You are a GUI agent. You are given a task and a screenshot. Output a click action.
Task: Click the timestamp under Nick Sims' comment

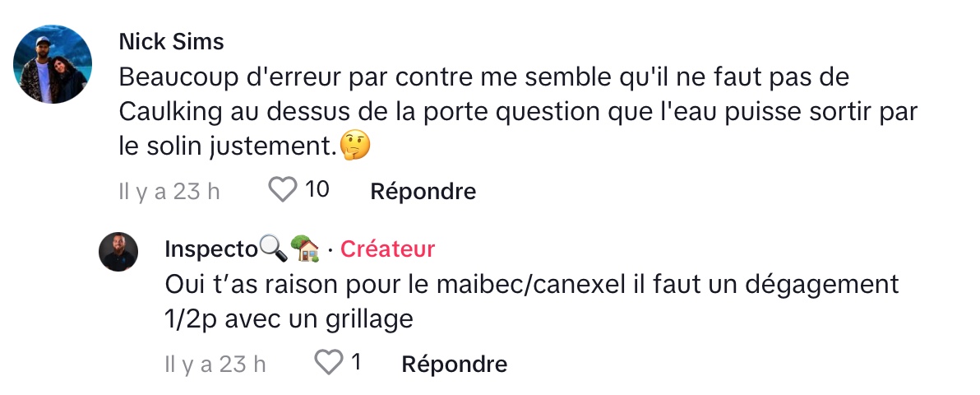pyautogui.click(x=169, y=192)
